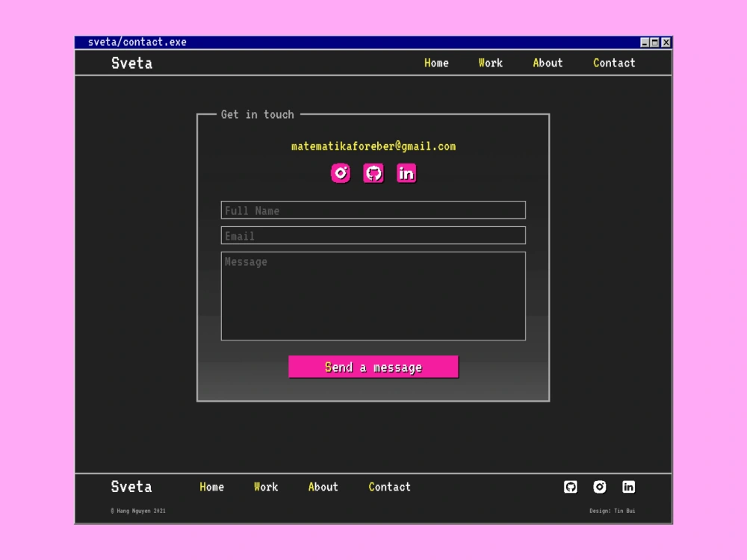The width and height of the screenshot is (747, 560).
Task: Close the sveta/contact.exe window
Action: point(666,43)
